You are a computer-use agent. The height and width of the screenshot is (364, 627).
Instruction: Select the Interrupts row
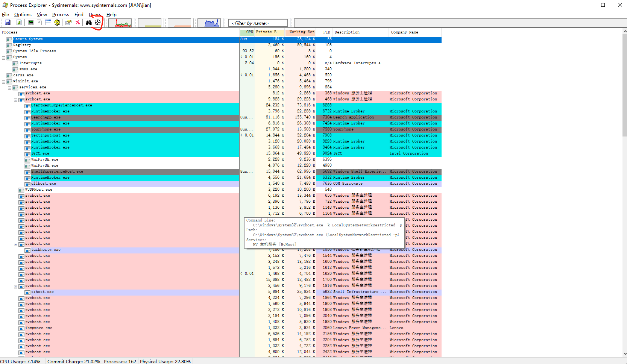pos(220,63)
